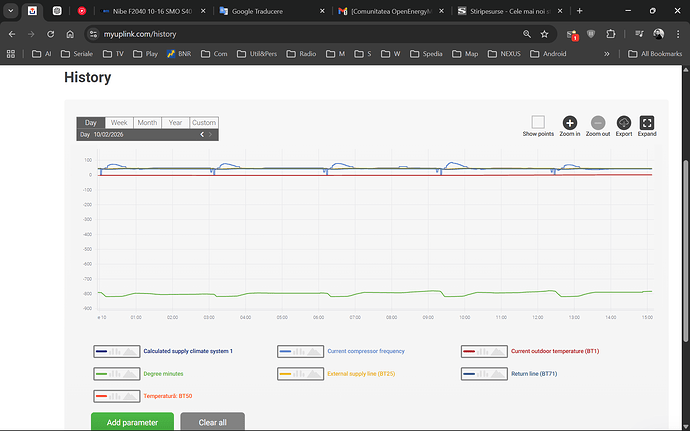Bookmark this page with star icon

click(544, 33)
